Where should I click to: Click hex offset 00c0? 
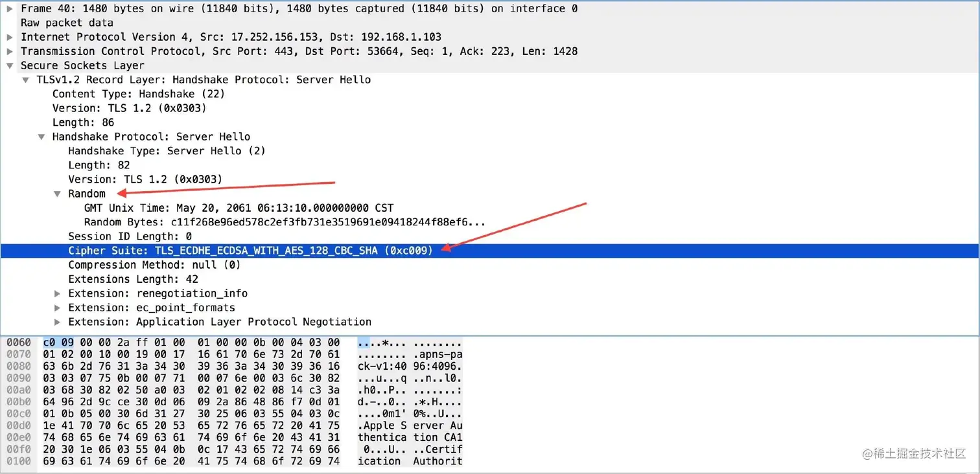[x=19, y=413]
